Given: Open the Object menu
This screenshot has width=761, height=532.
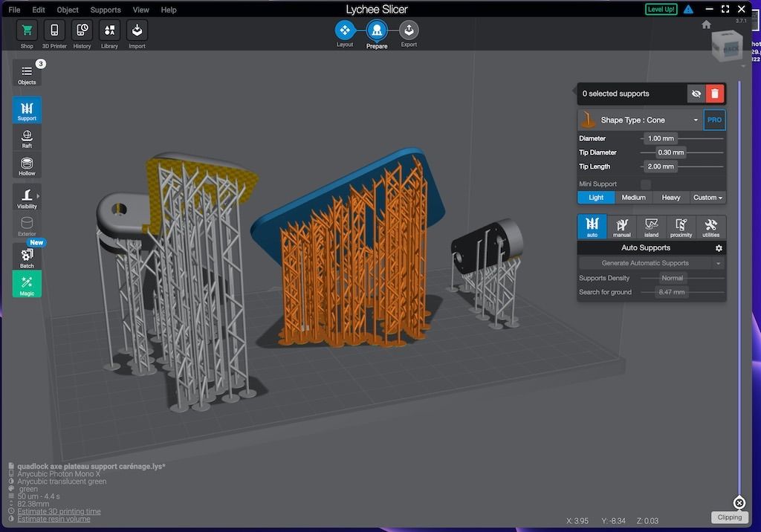Looking at the screenshot, I should (68, 10).
